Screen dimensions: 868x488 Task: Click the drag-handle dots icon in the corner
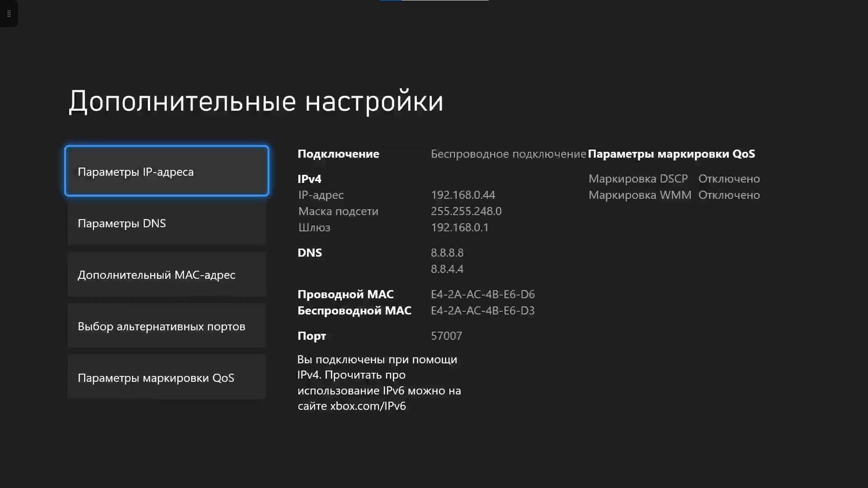9,14
